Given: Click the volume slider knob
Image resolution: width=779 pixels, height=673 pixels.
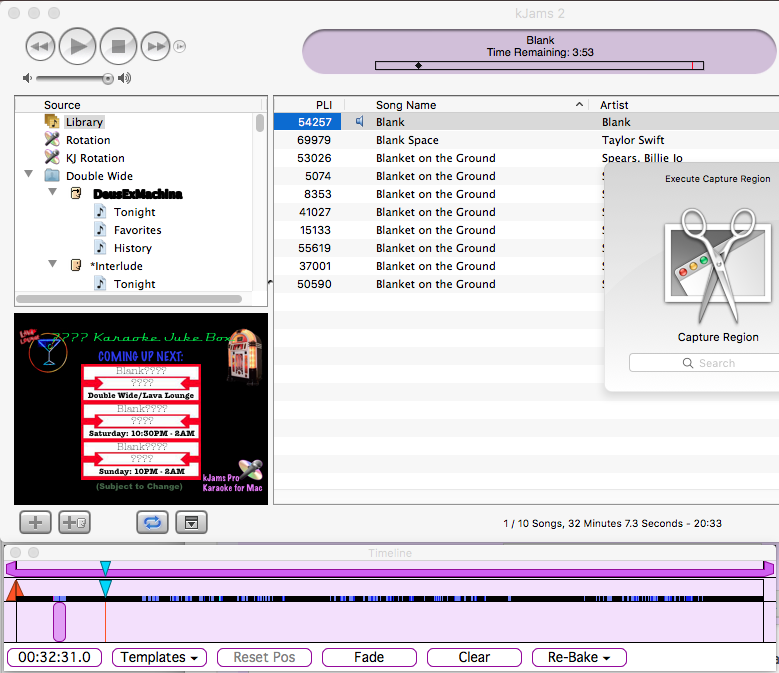Looking at the screenshot, I should tap(107, 78).
